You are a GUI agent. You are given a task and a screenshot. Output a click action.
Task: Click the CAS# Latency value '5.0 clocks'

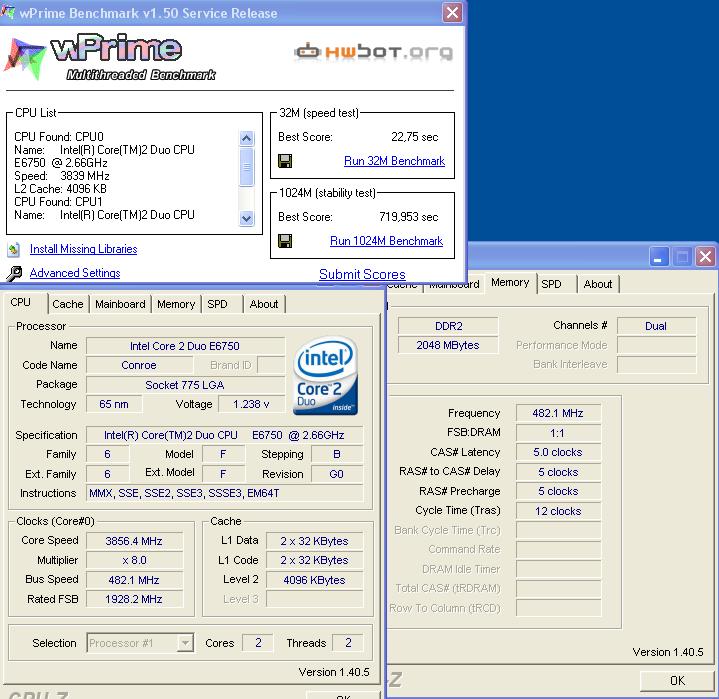(x=558, y=453)
